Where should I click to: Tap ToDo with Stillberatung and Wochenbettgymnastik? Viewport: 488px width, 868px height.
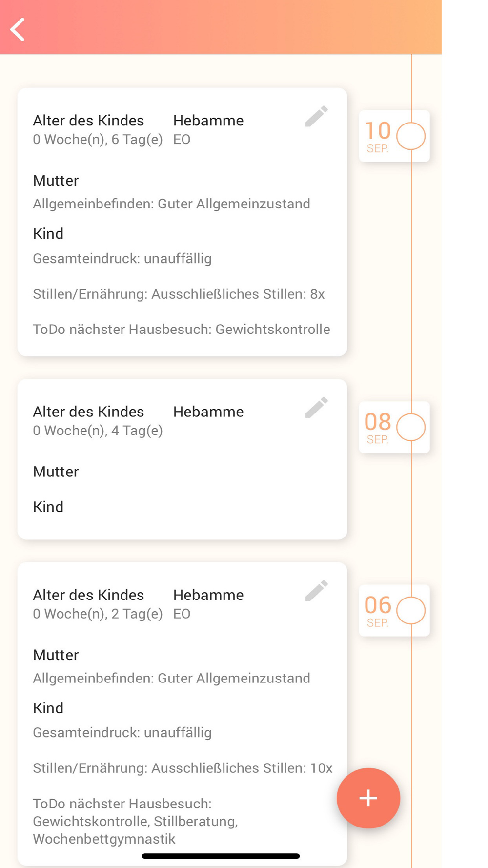(135, 821)
